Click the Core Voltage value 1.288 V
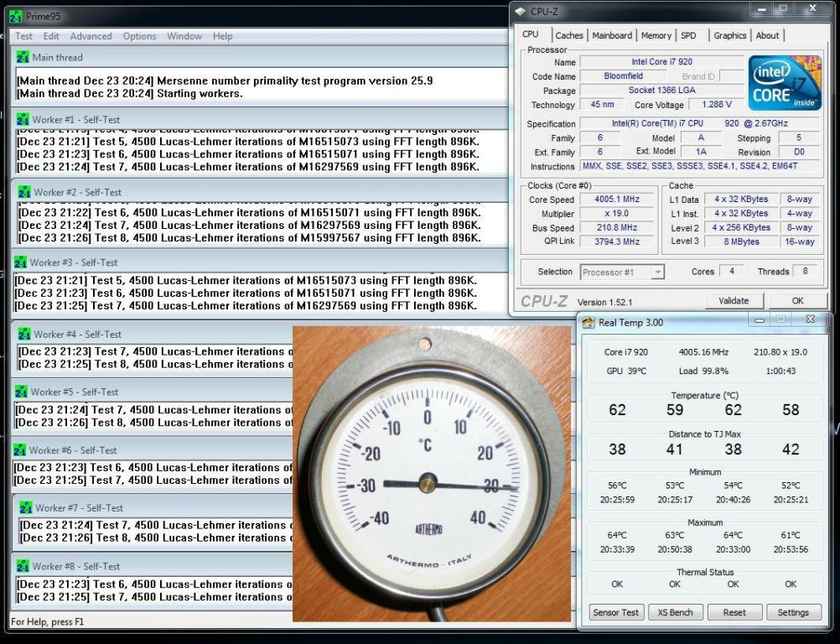840x644 pixels. click(717, 105)
